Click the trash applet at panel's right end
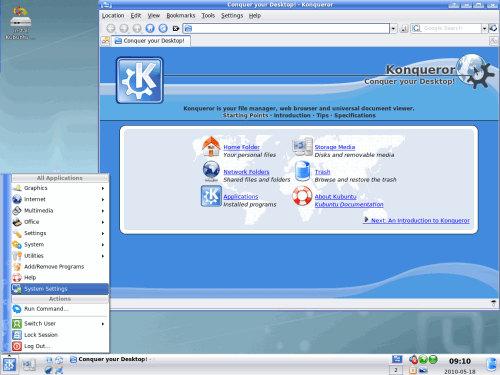Screen dimensions: 500x375 [x=491, y=364]
